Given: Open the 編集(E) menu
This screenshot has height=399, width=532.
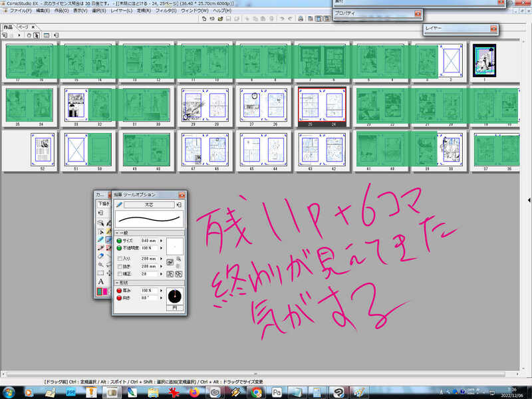Looking at the screenshot, I should point(43,11).
